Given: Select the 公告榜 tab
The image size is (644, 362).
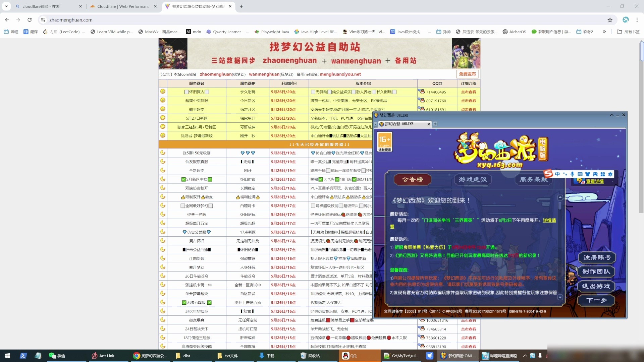Looking at the screenshot, I should (412, 180).
